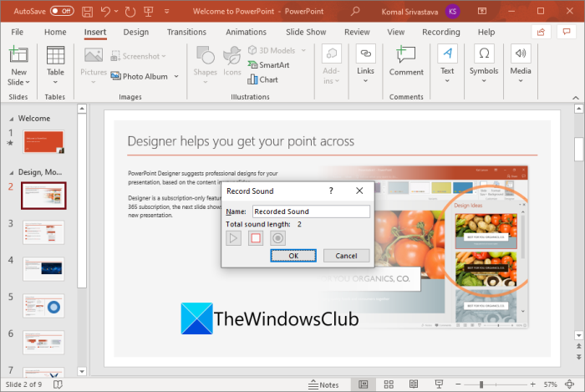This screenshot has width=585, height=392.
Task: Redo the last action
Action: tap(130, 12)
